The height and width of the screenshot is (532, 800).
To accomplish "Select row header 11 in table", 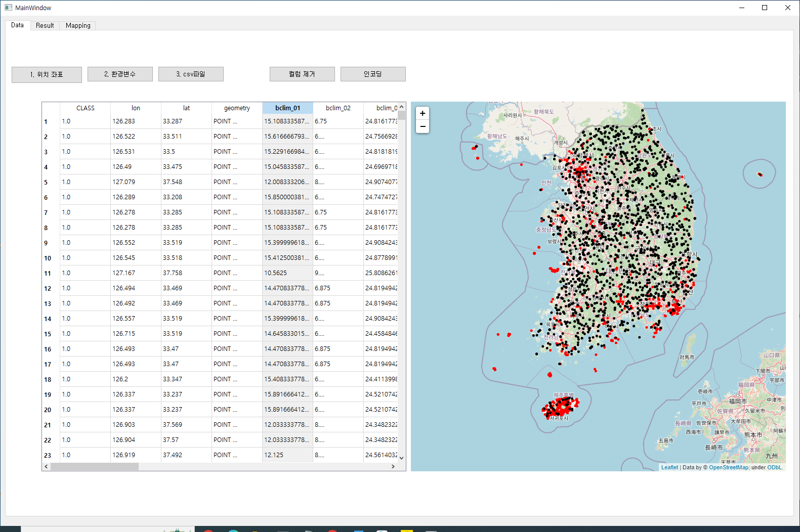I will (x=51, y=273).
